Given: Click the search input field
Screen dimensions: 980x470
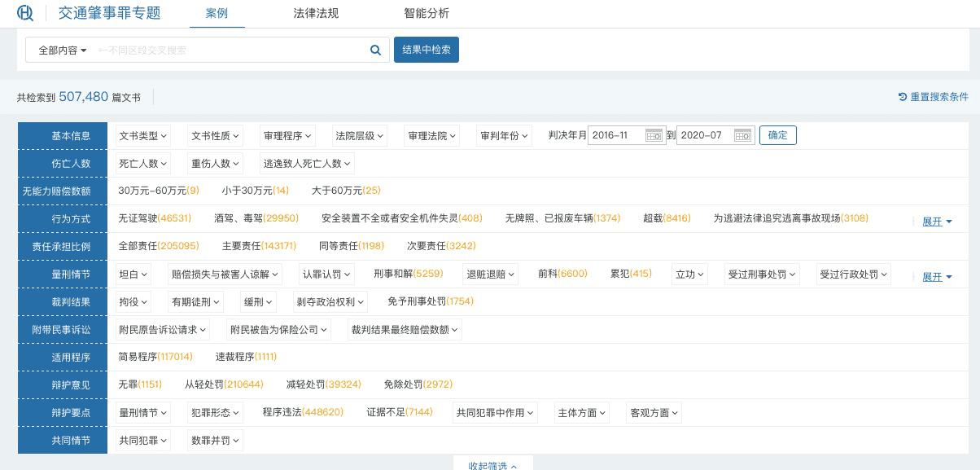Looking at the screenshot, I should (230, 50).
